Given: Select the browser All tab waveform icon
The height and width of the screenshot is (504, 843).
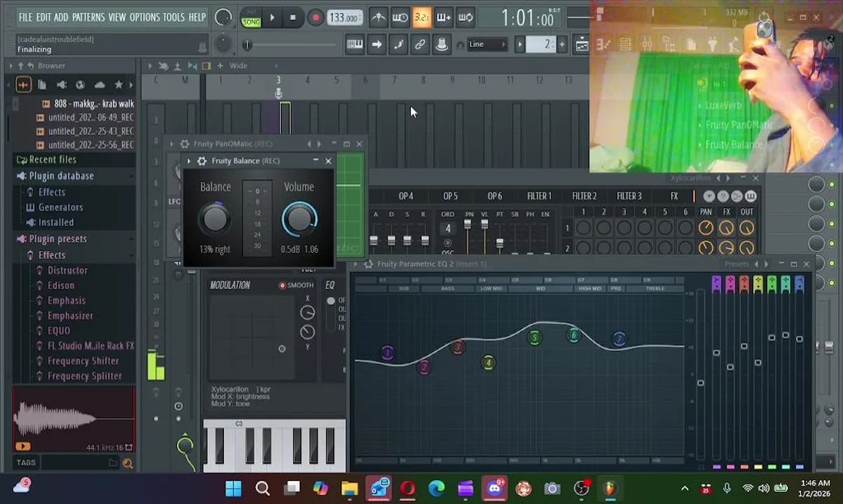Looking at the screenshot, I should click(23, 85).
